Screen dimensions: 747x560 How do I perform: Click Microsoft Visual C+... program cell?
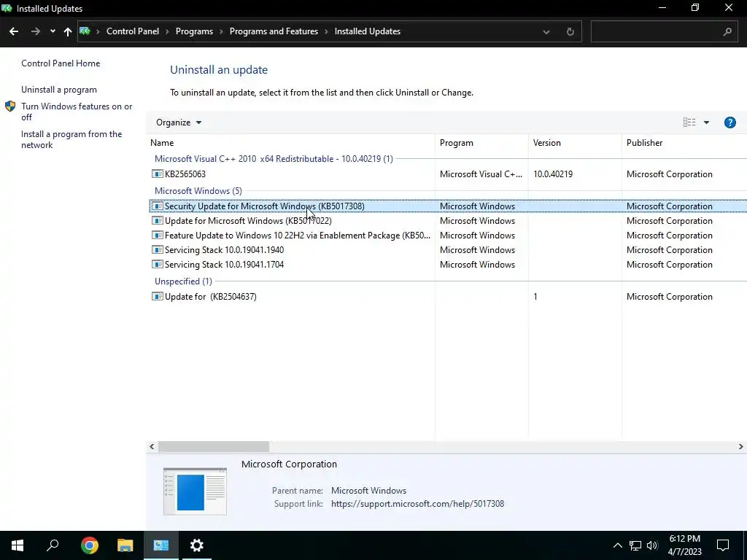click(x=481, y=174)
